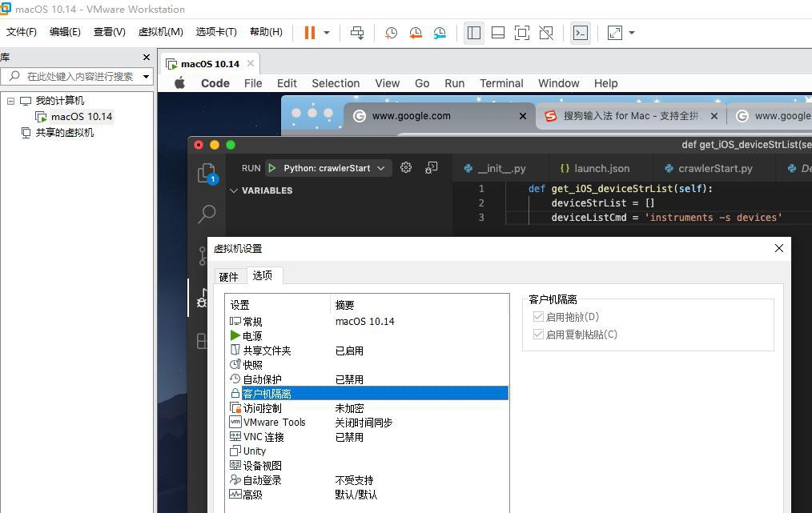Open the 选项卡(T) menu
This screenshot has width=812, height=513.
tap(216, 32)
